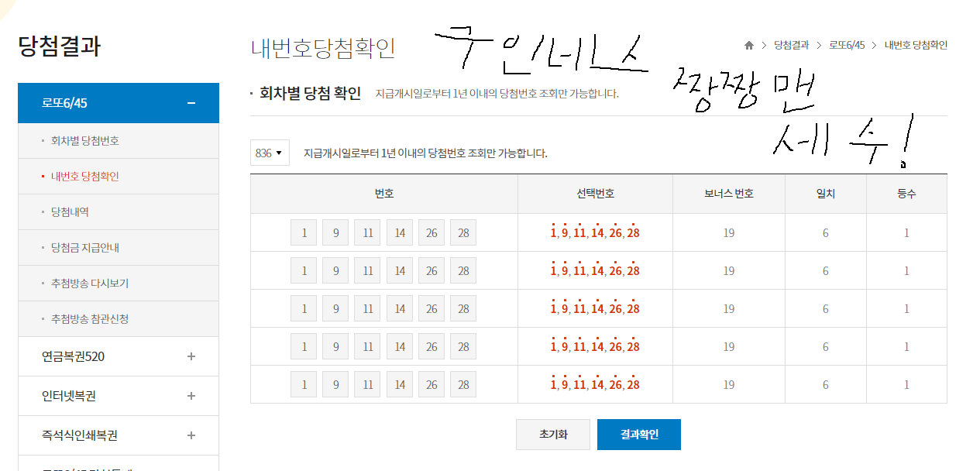Expand the 즉석식인쇄복권 menu section
This screenshot has height=471, width=980.
(x=191, y=435)
